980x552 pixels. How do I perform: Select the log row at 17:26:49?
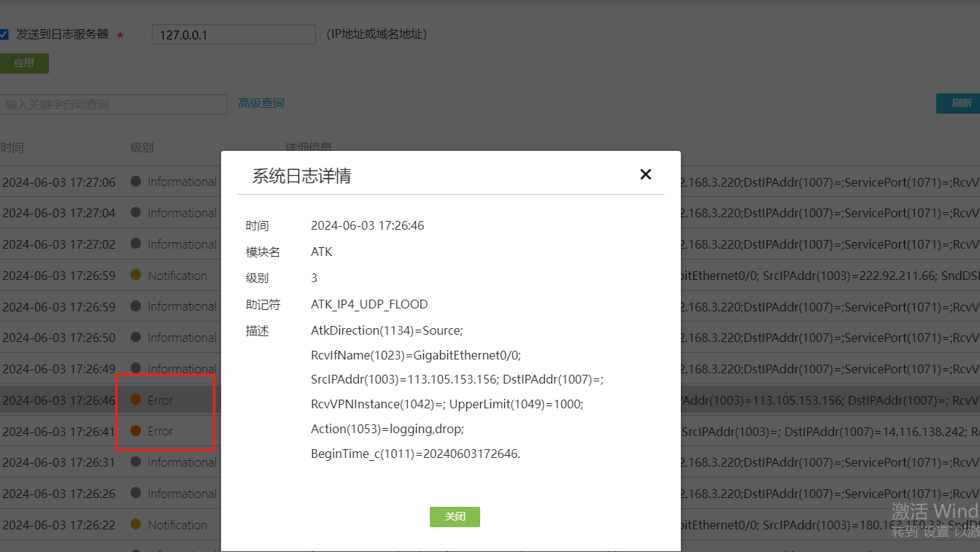tap(490, 369)
